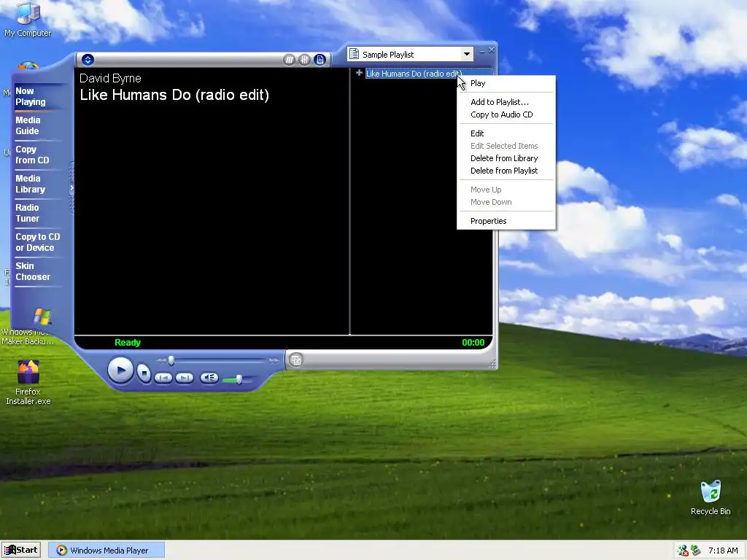The image size is (747, 560).
Task: Toggle the shuffle button in top bar
Action: (289, 60)
